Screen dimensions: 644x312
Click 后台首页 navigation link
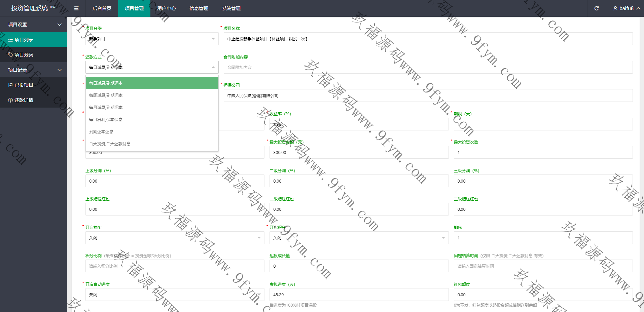(x=102, y=8)
